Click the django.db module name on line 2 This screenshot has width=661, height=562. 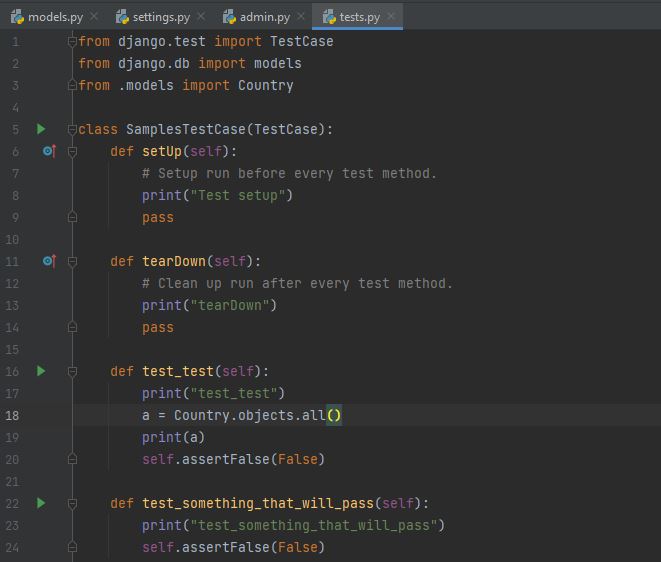click(154, 63)
